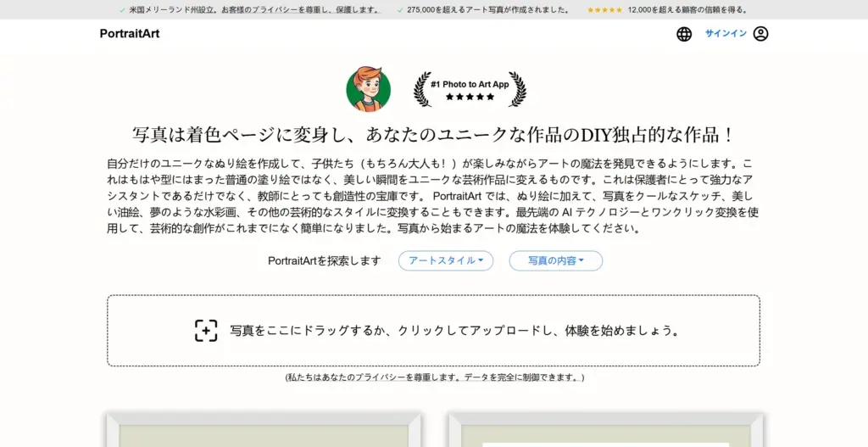Click the green checkmark beside the 275,000 text
This screenshot has width=868, height=447.
coord(400,10)
